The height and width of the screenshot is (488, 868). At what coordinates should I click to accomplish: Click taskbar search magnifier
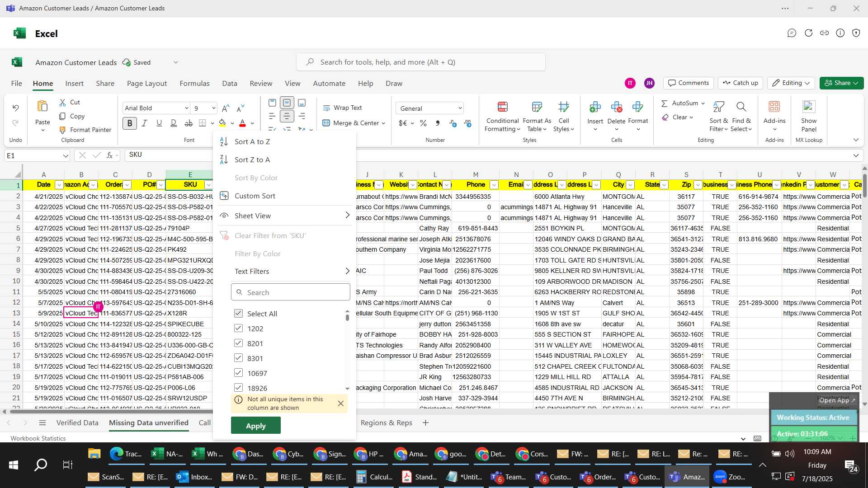coord(41,465)
